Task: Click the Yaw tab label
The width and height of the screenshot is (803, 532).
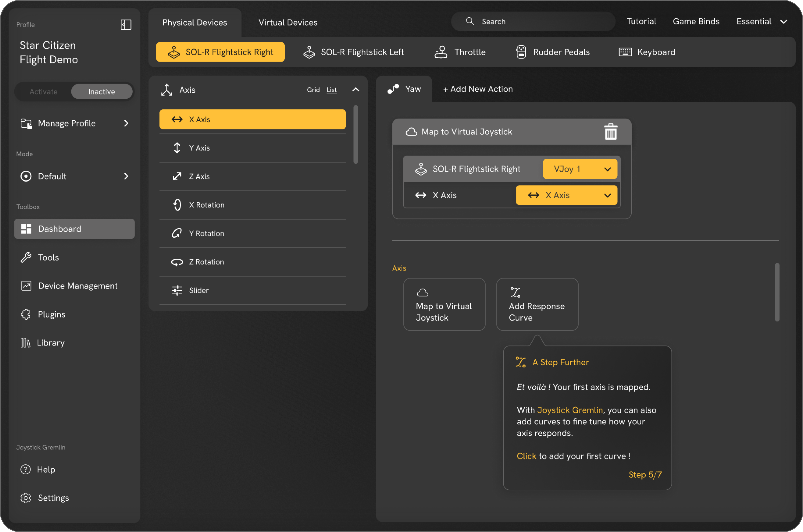Action: click(x=413, y=89)
